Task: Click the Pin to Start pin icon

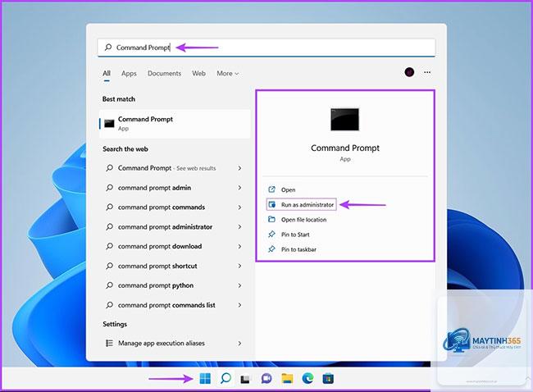Action: pos(271,235)
